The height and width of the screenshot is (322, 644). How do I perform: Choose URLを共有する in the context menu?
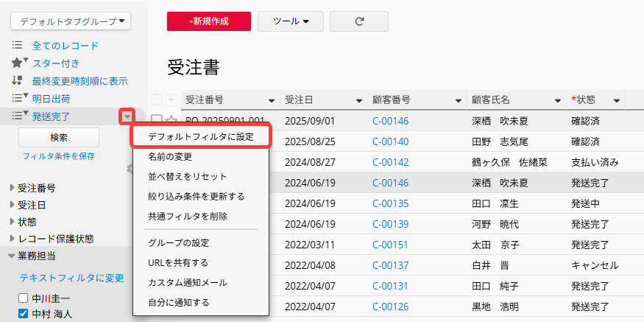tap(177, 262)
